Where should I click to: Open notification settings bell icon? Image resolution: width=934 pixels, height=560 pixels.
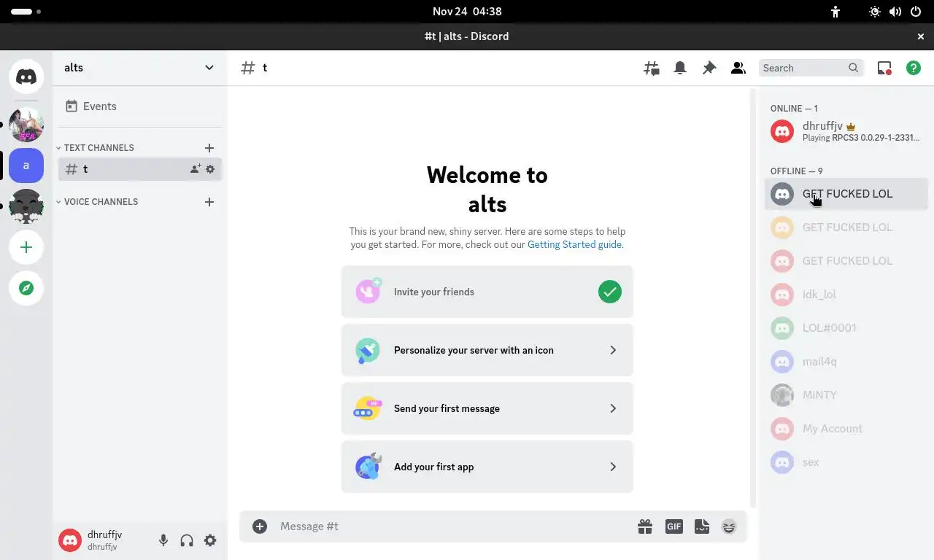(680, 68)
